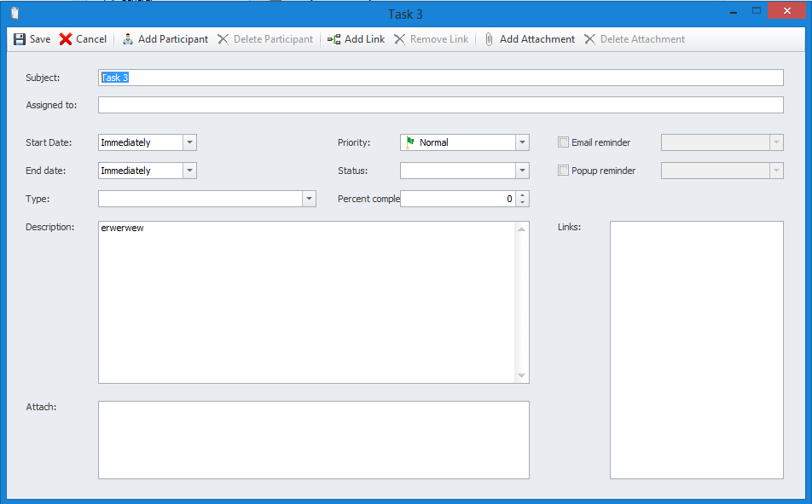Click the Delete Attachment X icon
The height and width of the screenshot is (504, 812).
coord(589,39)
